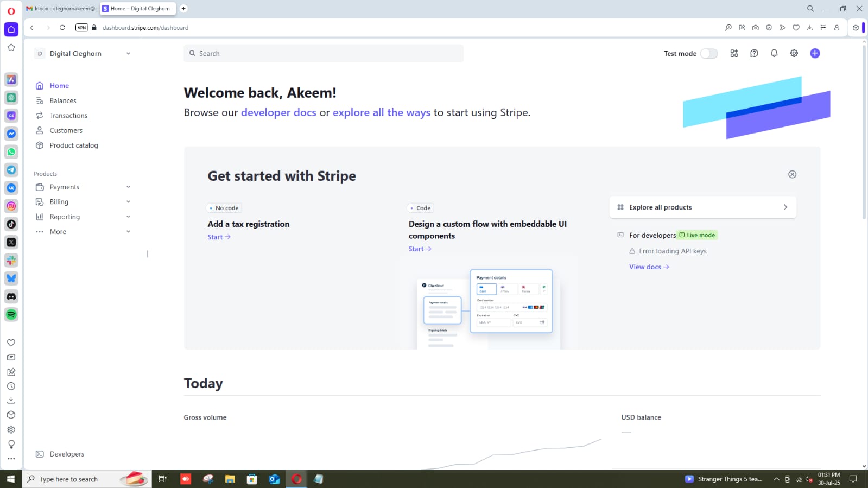The image size is (868, 488).
Task: Open Balances in the sidebar
Action: click(63, 100)
